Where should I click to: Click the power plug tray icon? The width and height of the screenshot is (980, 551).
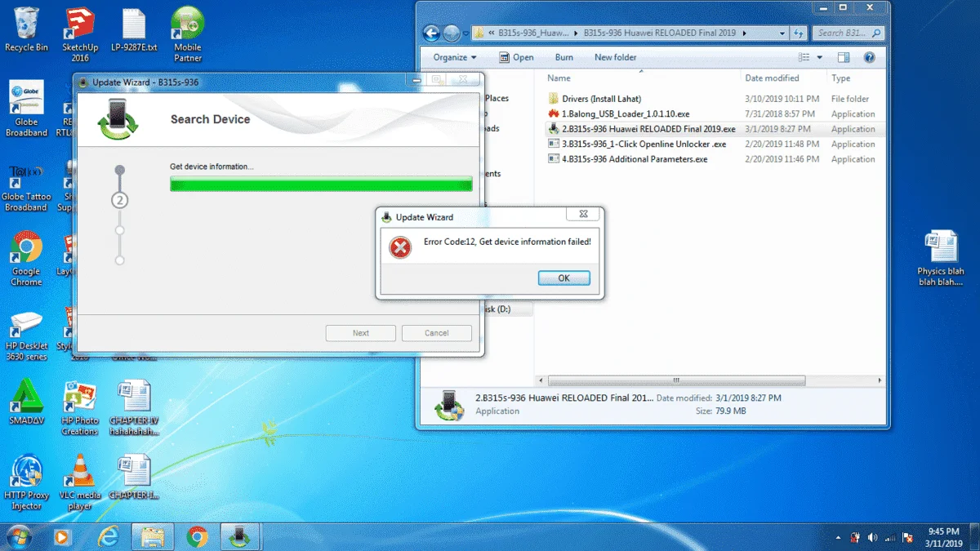coord(854,537)
